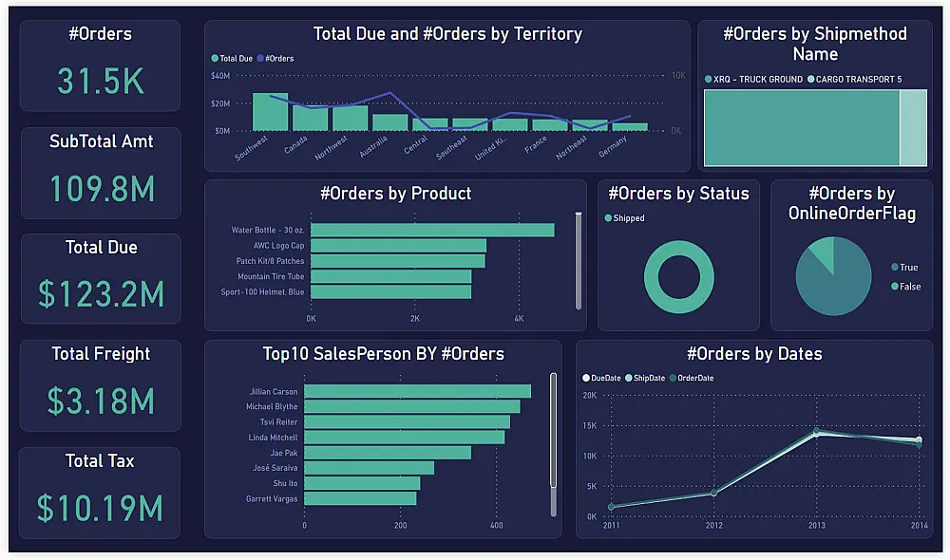Select the light Cargo Transport treemap block
This screenshot has width=950, height=560.
(914, 128)
